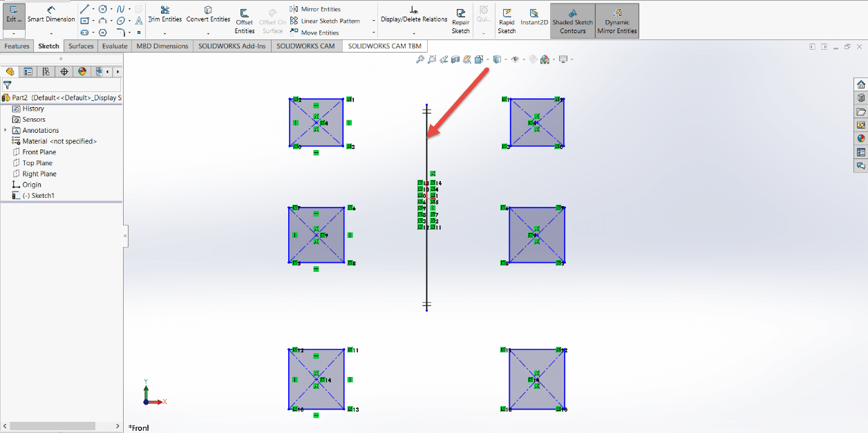This screenshot has height=433, width=868.
Task: Open the SOLIDWORKS Resources home icon
Action: tap(860, 84)
